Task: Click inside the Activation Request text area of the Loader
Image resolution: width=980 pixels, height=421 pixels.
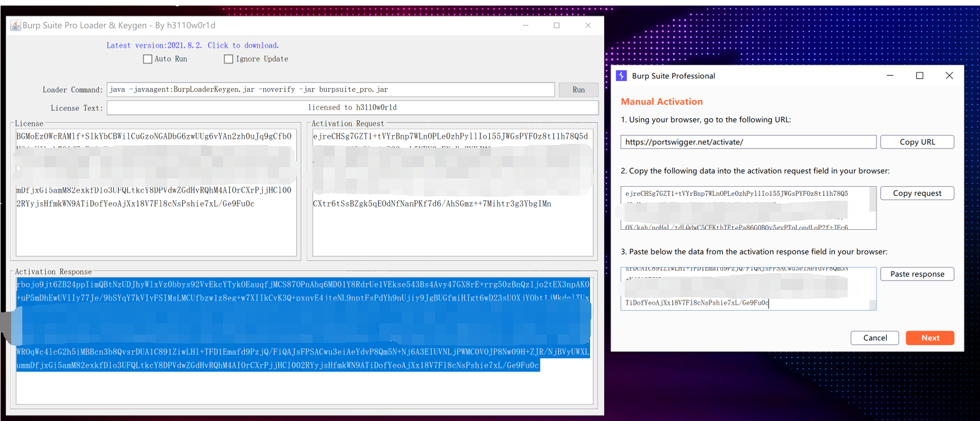Action: [x=452, y=192]
